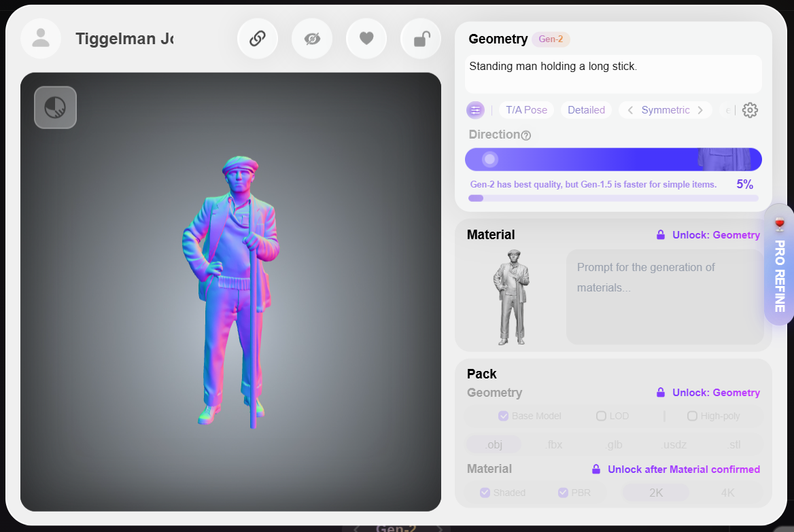Screen dimensions: 794x532
Task: Click the Direction help question mark
Action: click(x=525, y=135)
